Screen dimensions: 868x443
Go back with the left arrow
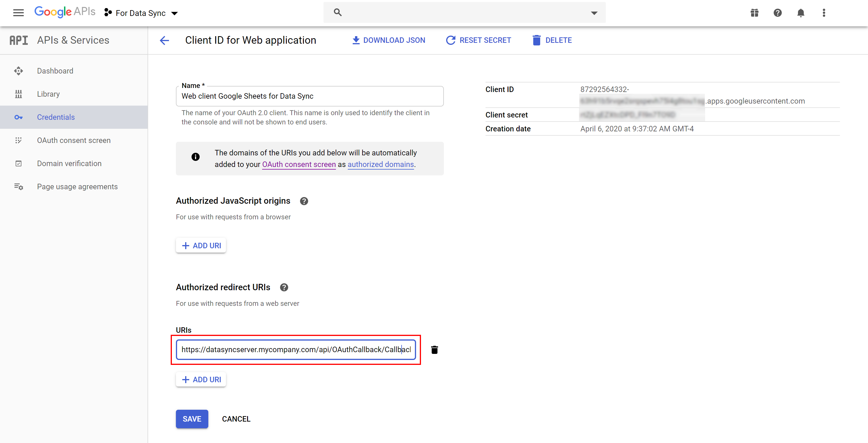(x=164, y=41)
